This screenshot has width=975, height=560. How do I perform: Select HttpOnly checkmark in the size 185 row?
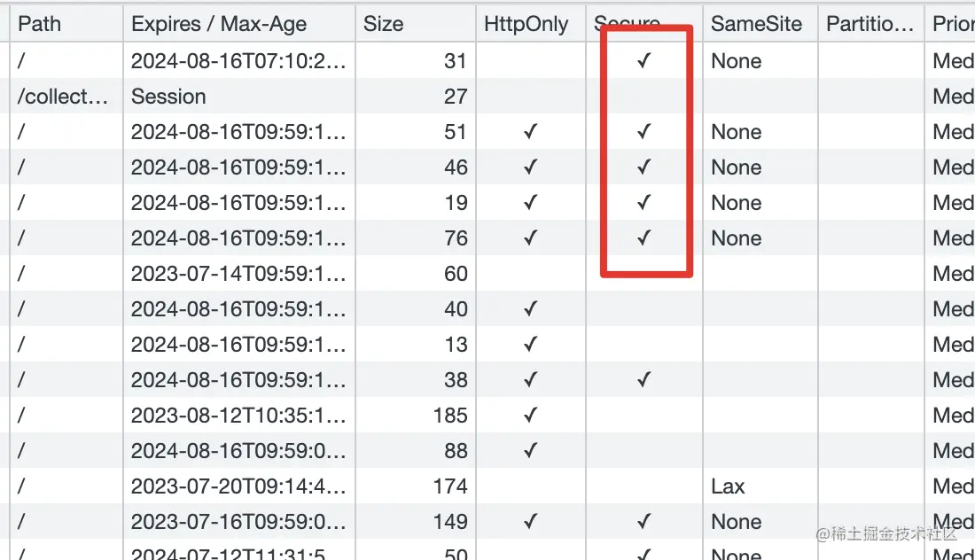coord(530,416)
